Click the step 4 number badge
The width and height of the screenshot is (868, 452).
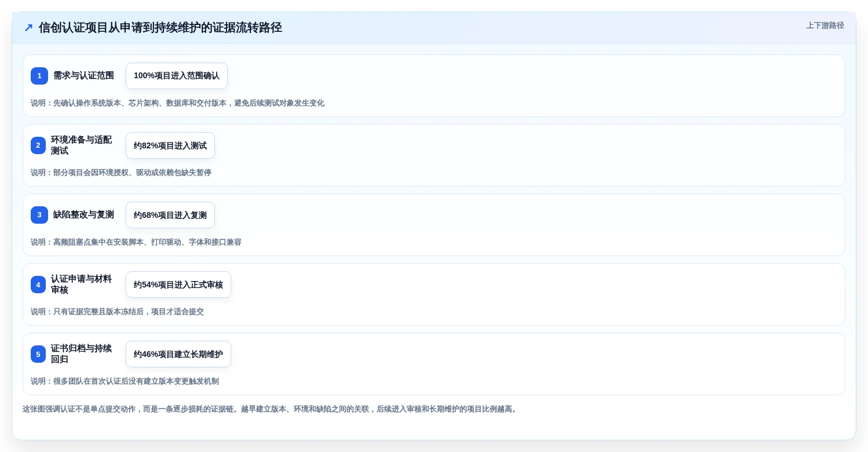click(38, 285)
